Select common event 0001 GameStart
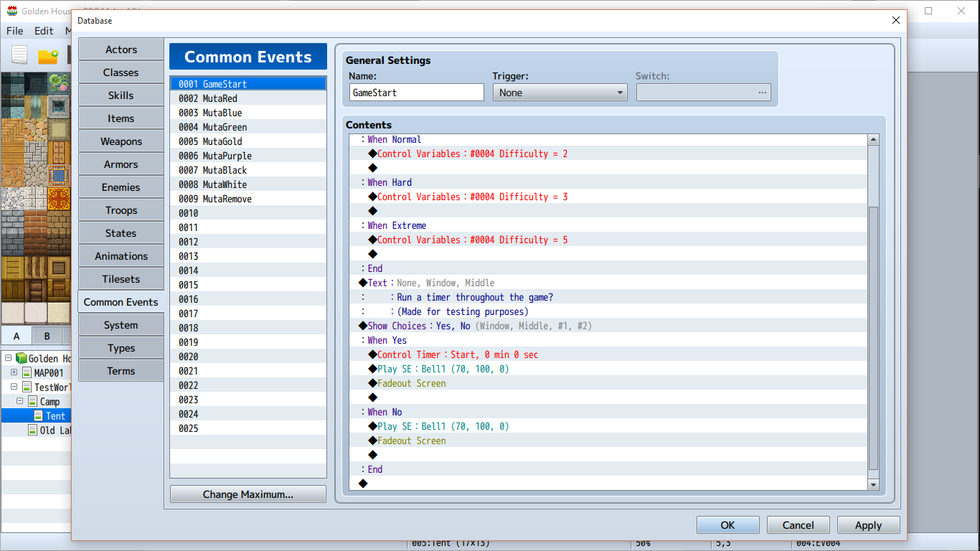Screen dimensions: 980x551 248,84
